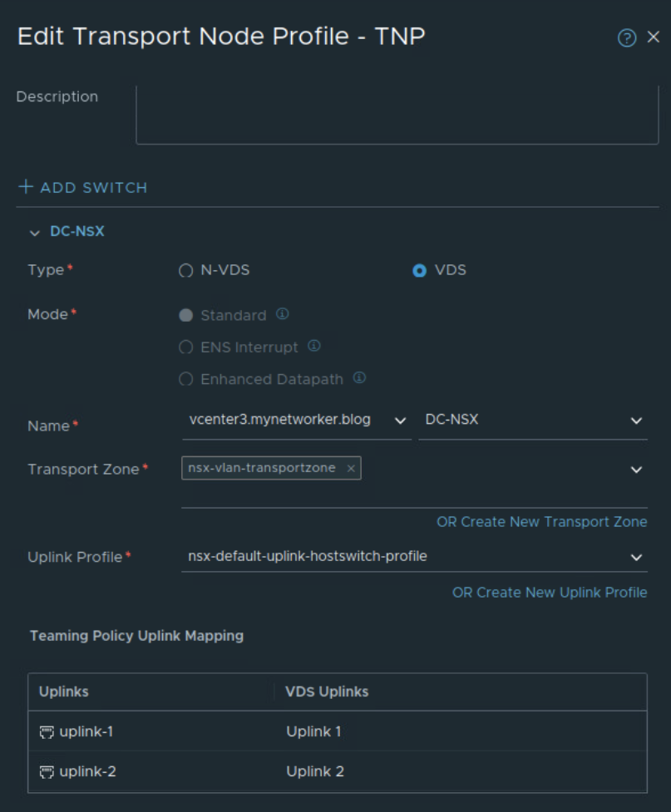671x812 pixels.
Task: Click the info icon beside Enhanced Datapath
Action: click(x=359, y=378)
